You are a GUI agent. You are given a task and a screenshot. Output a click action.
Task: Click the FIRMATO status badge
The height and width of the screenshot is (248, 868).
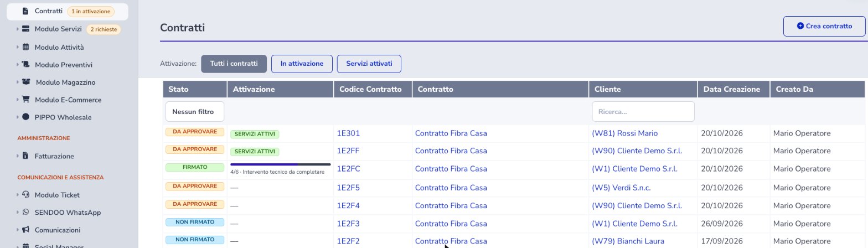tap(194, 167)
